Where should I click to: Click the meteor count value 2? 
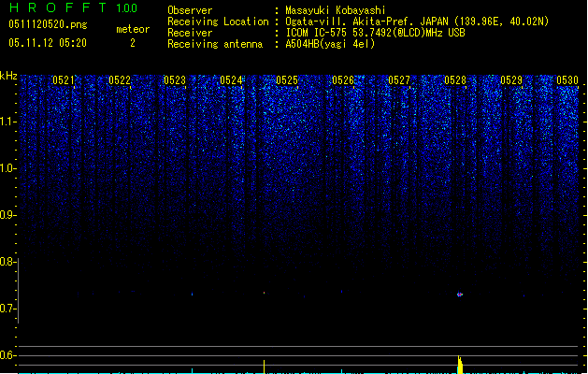click(133, 43)
